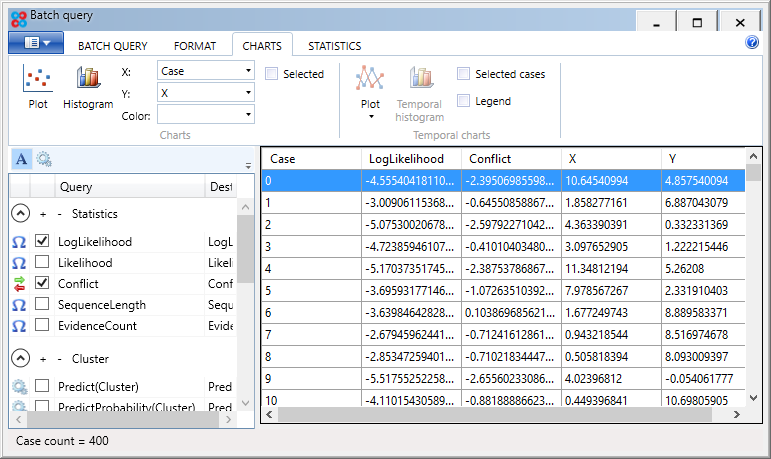Click the results table scroll down arrow
This screenshot has height=459, width=771.
coord(753,398)
